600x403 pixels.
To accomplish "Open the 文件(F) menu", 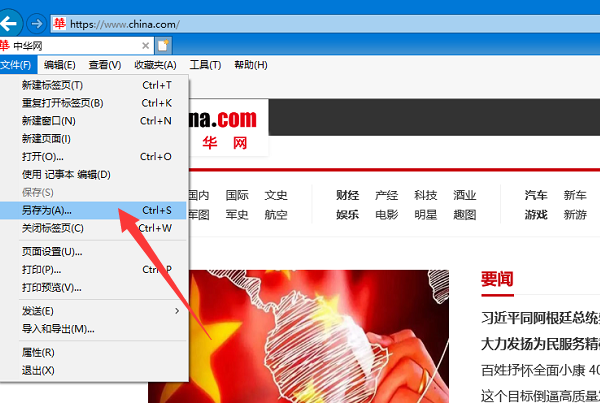I will [x=17, y=65].
